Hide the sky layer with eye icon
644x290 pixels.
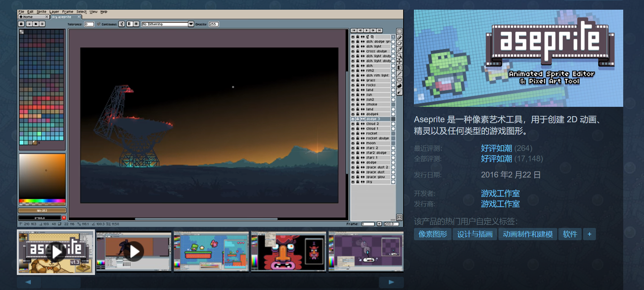[353, 182]
